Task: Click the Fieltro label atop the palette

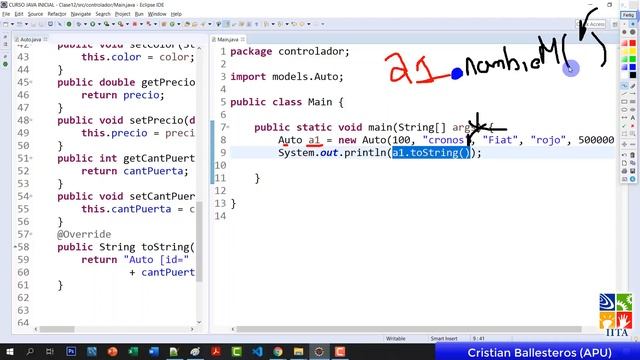Action: [x=628, y=15]
